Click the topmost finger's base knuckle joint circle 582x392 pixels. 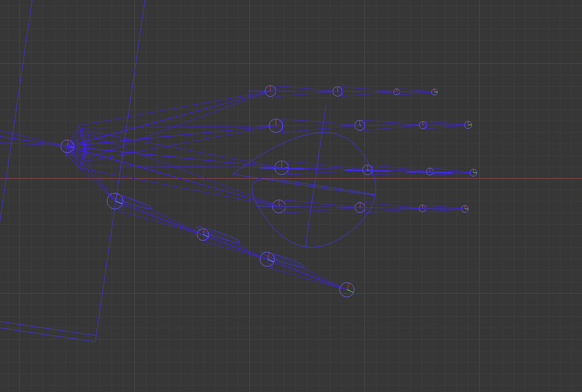click(x=270, y=91)
